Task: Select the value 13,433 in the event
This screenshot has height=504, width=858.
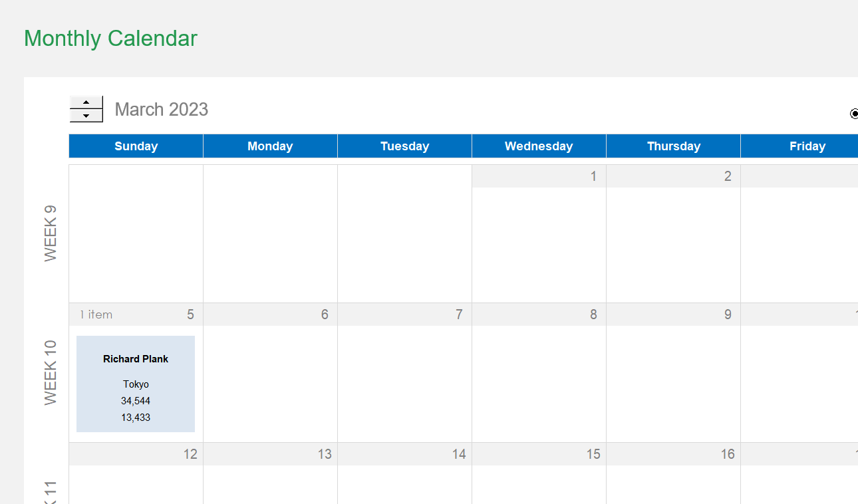Action: (135, 417)
